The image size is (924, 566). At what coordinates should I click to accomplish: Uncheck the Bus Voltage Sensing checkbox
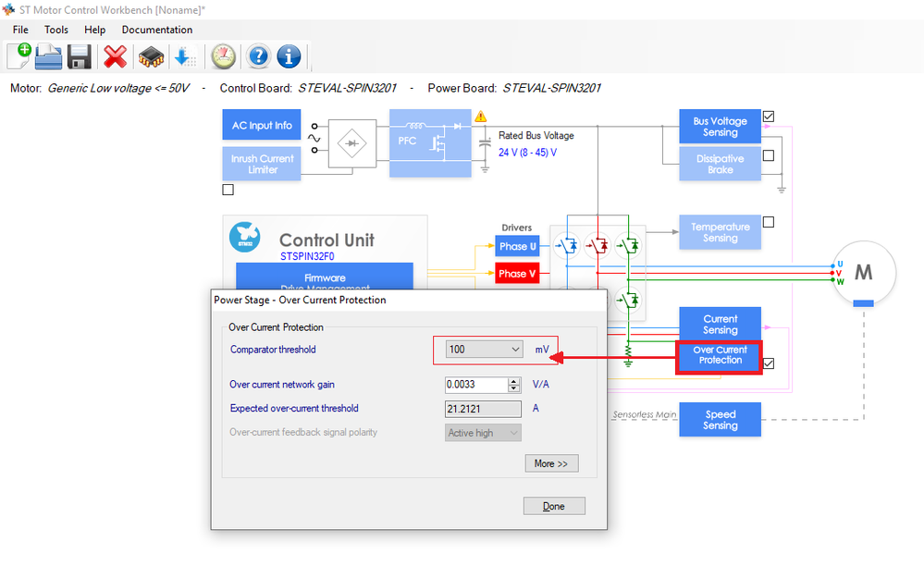[769, 117]
